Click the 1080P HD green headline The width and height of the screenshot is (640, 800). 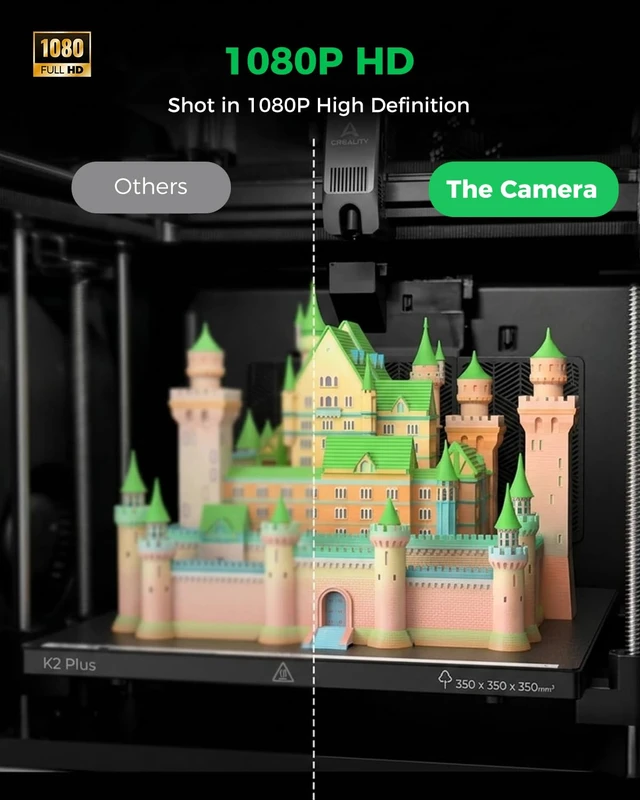(x=319, y=61)
